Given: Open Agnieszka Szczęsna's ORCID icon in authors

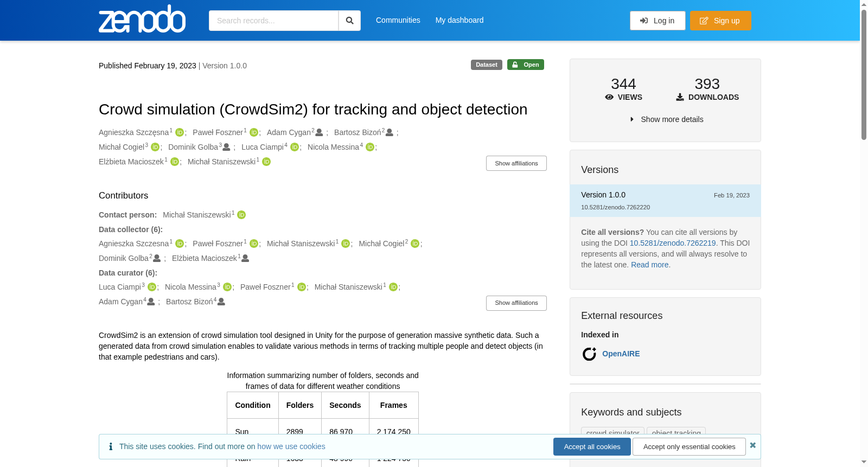Looking at the screenshot, I should coord(180,132).
